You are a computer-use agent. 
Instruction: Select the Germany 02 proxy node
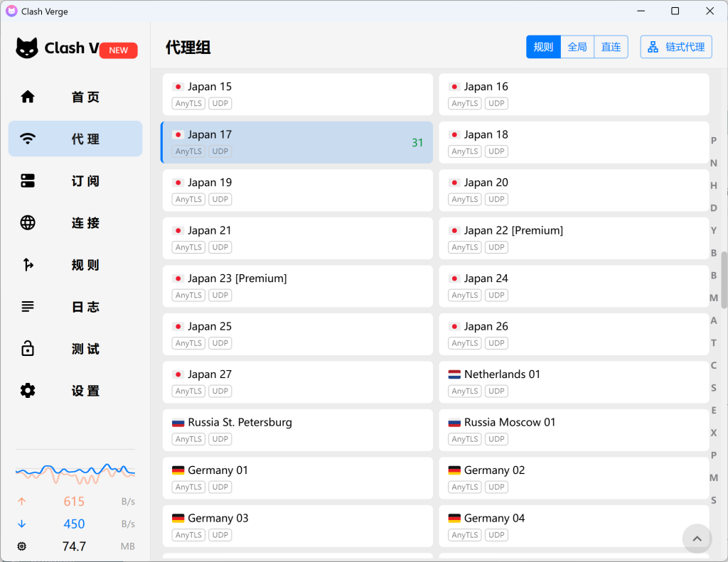coord(574,478)
